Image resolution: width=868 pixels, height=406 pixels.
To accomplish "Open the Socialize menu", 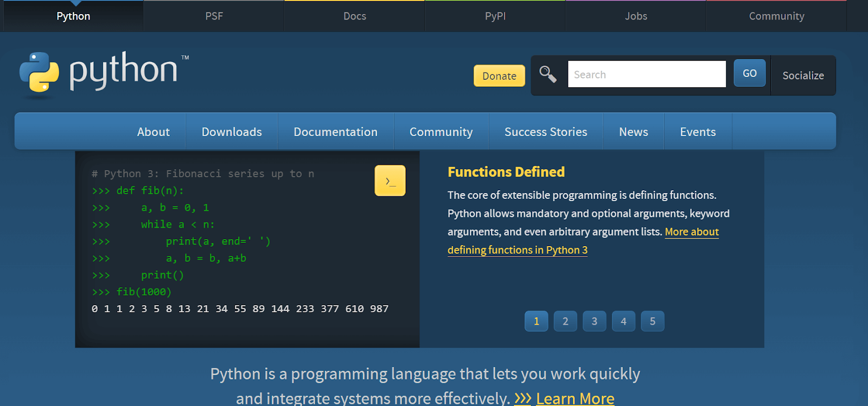I will click(803, 75).
